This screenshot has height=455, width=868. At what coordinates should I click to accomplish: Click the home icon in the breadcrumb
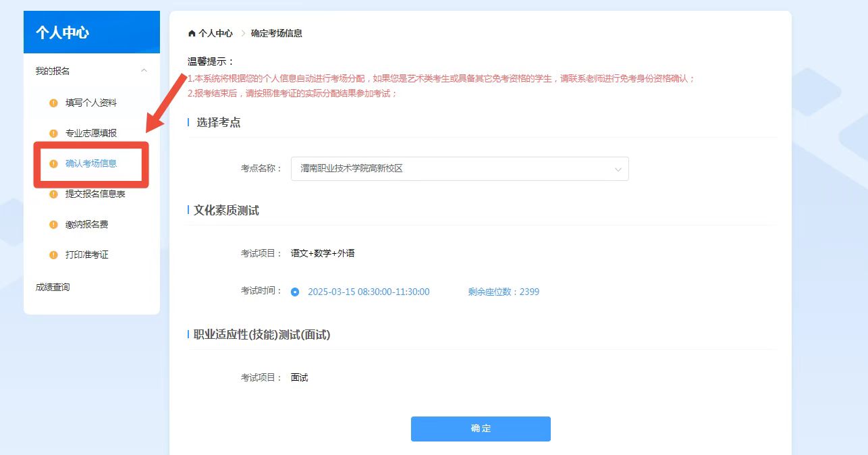pos(192,33)
